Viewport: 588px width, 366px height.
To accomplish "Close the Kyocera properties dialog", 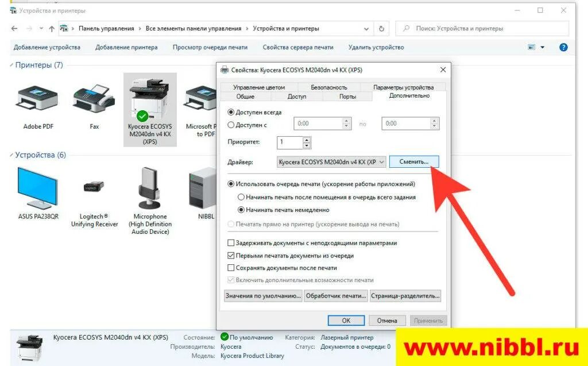I will click(x=443, y=70).
